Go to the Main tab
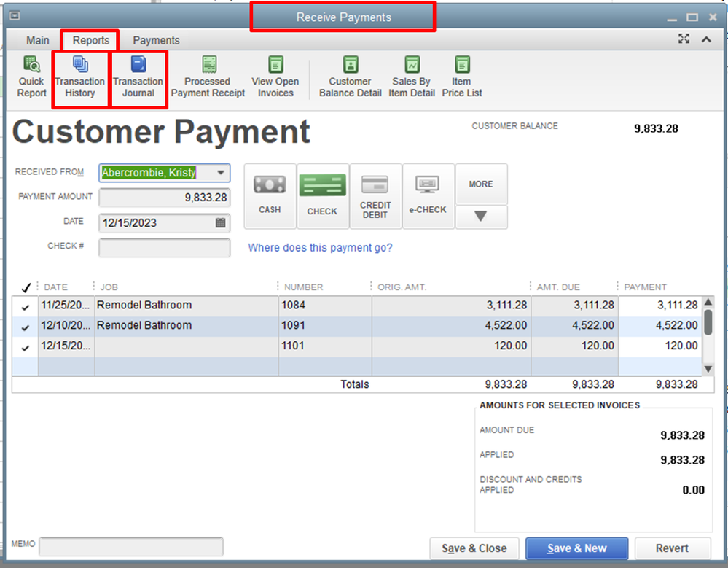Image resolution: width=728 pixels, height=568 pixels. tap(37, 40)
